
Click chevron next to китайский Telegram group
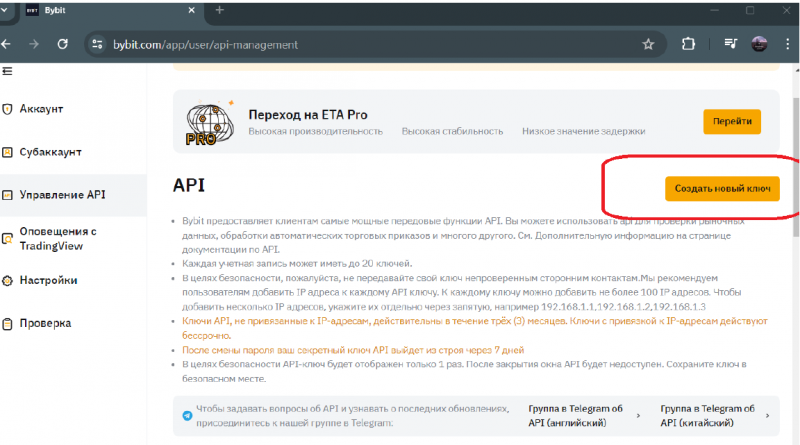767,416
